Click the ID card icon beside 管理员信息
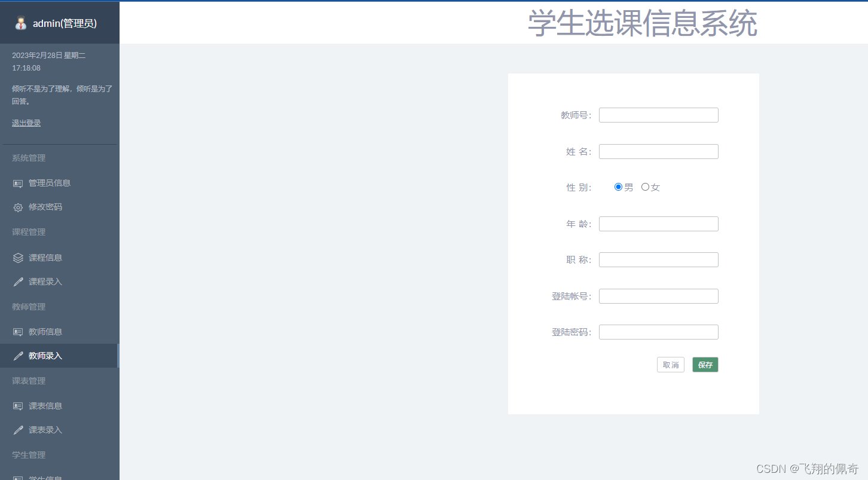 (18, 184)
